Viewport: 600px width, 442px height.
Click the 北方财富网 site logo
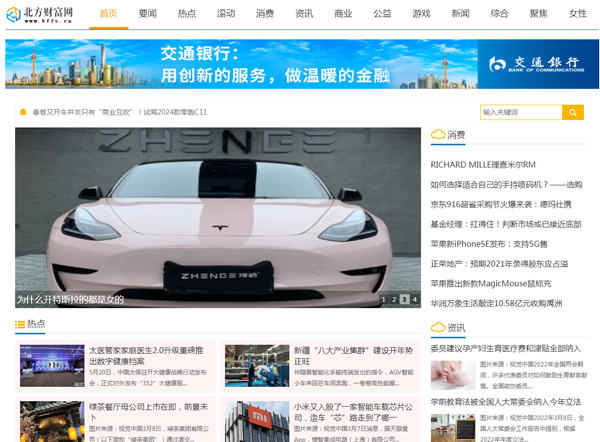tap(40, 15)
